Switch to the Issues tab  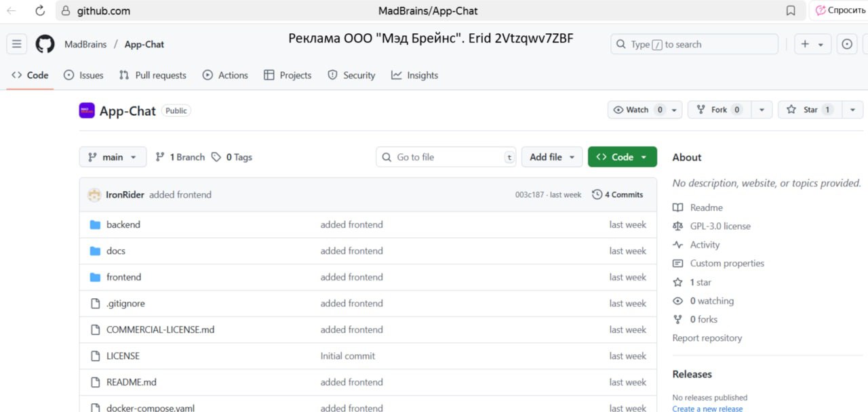point(83,75)
